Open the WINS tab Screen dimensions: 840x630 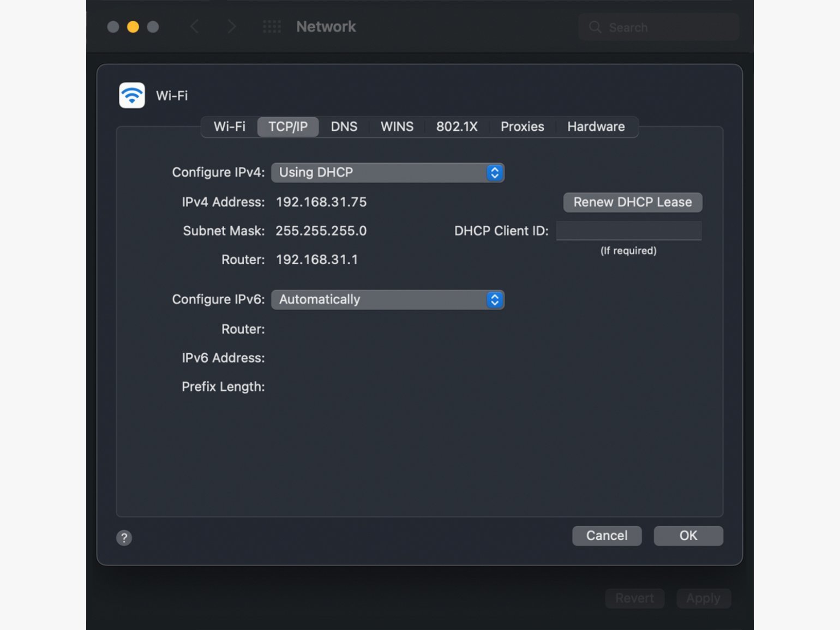(x=397, y=127)
